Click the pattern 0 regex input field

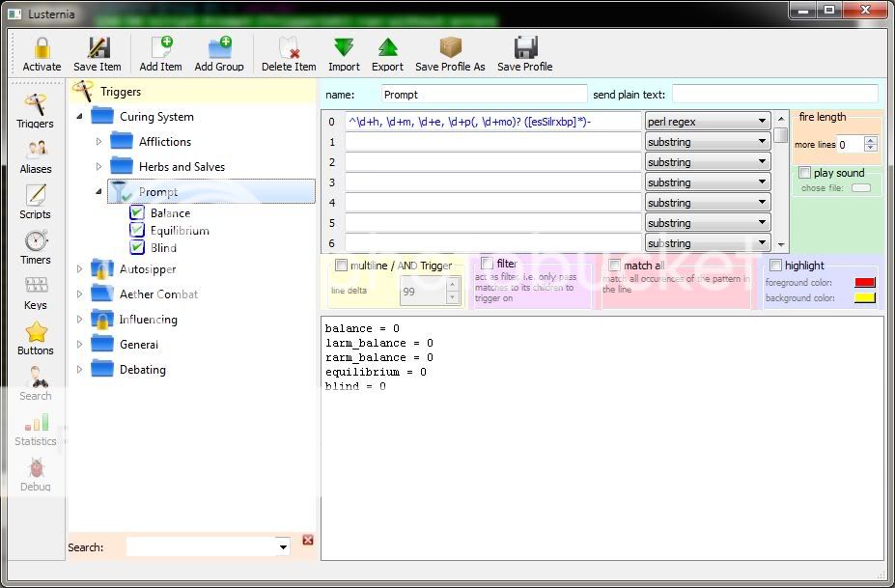click(493, 121)
